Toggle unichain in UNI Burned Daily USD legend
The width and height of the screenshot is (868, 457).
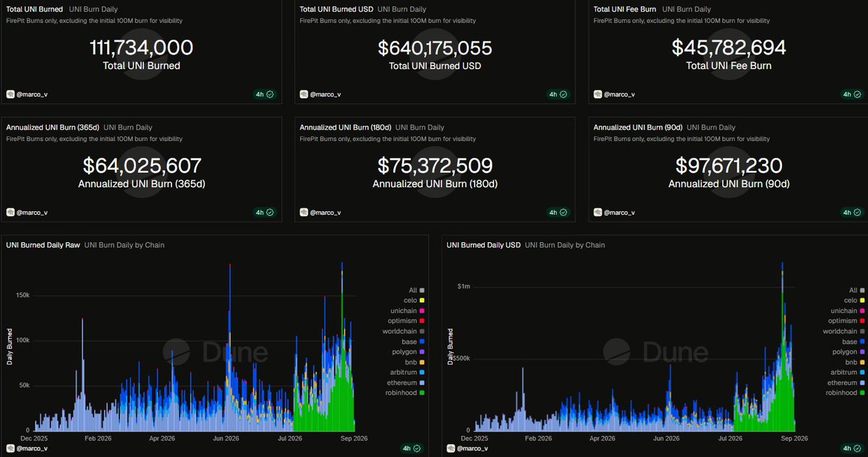848,310
